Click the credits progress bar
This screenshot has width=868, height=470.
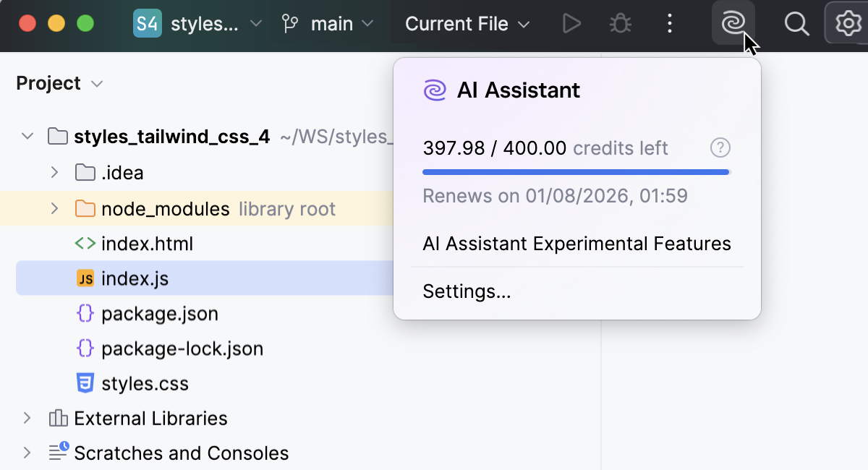point(576,172)
